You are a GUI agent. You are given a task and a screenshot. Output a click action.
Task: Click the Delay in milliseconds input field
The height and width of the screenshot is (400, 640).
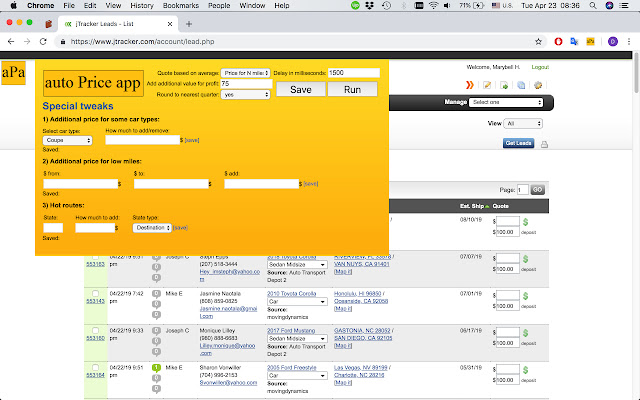[354, 73]
